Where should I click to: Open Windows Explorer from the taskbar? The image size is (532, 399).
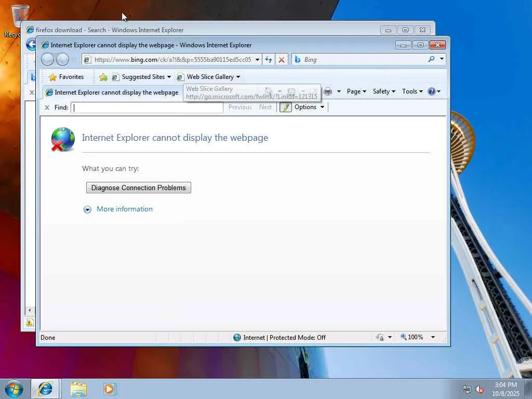[79, 389]
